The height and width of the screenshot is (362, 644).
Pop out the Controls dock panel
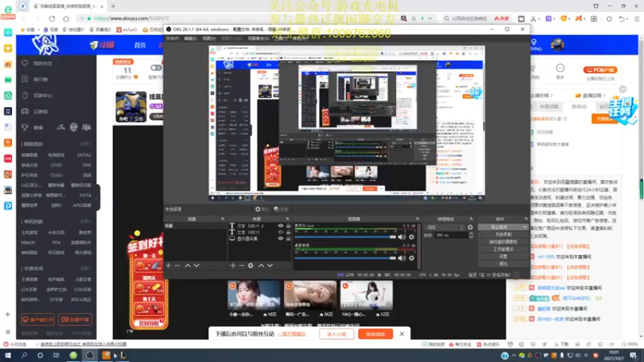point(526,219)
